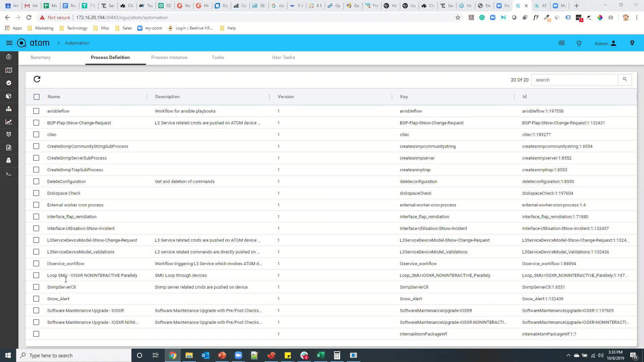644x362 pixels.
Task: Open the Sales bookmarks folder
Action: [x=123, y=28]
